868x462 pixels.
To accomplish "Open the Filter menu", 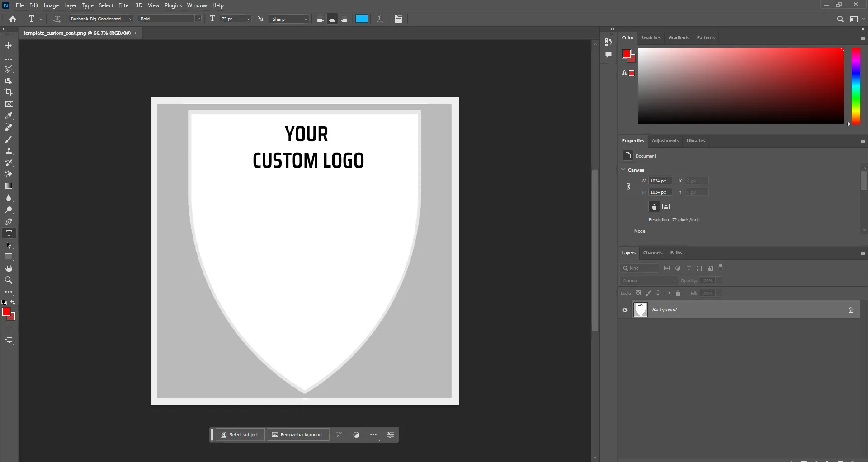I will (124, 5).
